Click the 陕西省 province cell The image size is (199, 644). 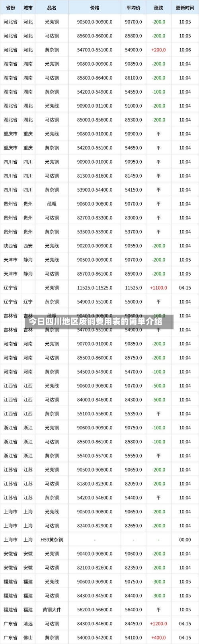click(10, 246)
